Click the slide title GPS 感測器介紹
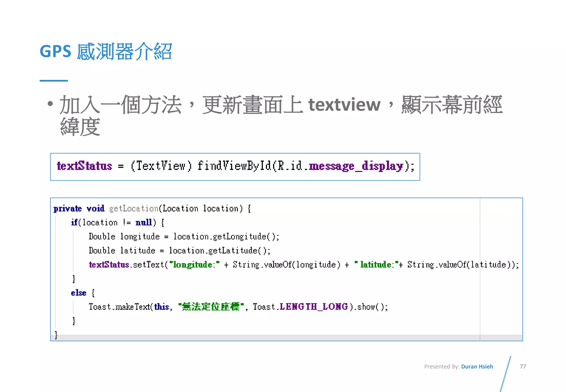Viewport: 566px width, 392px height. click(x=106, y=52)
